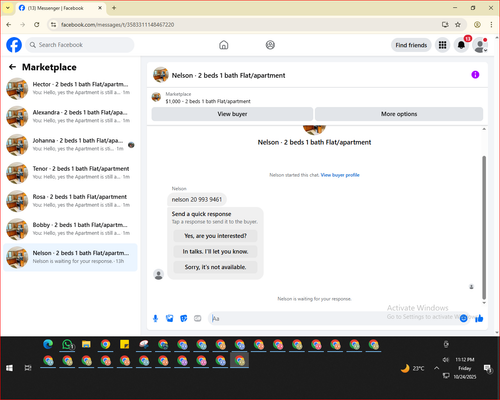Click the back arrow beside Marketplace
500x400 pixels.
coord(12,67)
